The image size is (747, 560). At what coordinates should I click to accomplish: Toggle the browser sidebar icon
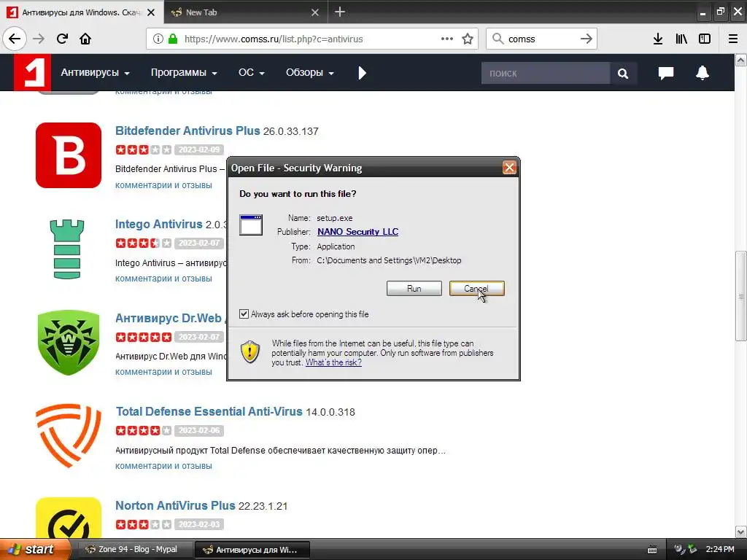[x=705, y=39]
